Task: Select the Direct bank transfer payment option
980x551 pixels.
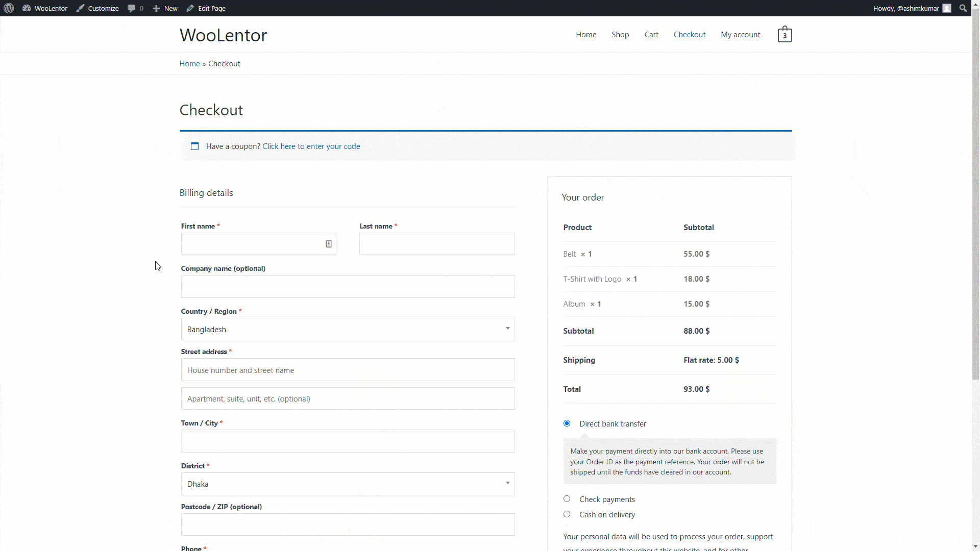Action: click(x=567, y=423)
